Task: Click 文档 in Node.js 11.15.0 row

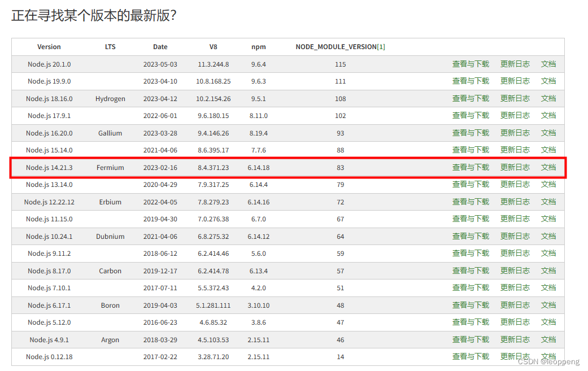Action: click(548, 219)
